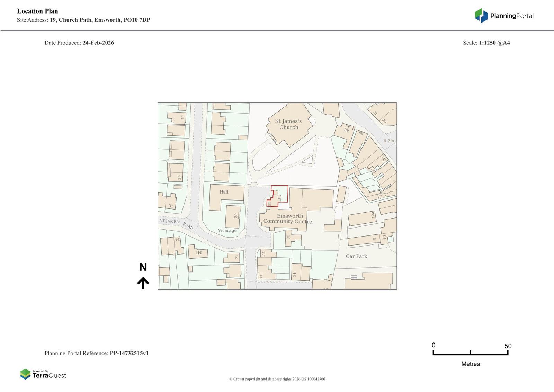The width and height of the screenshot is (554, 392).
Task: Click the small triangle in the churchyard
Action: click(308, 160)
